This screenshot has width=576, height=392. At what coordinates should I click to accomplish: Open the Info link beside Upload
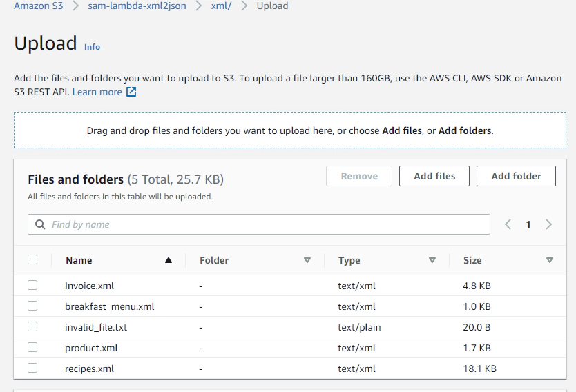coord(93,47)
